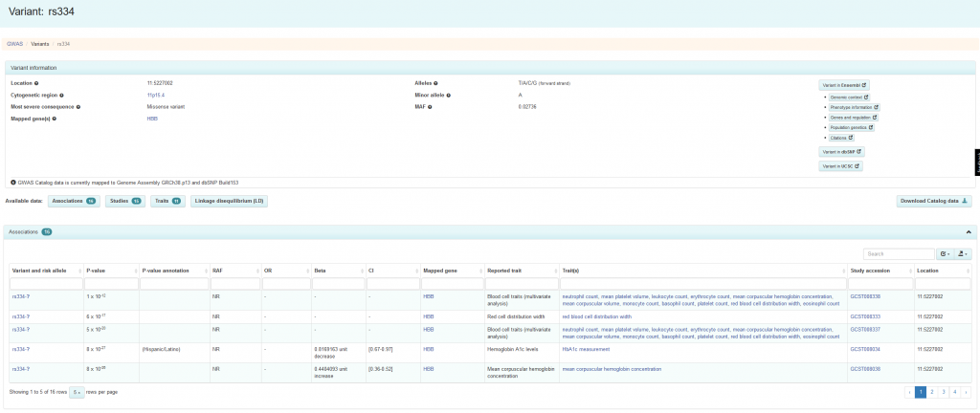Open the rows per page dropdown
Viewport: 980px width, 413px height.
[x=77, y=392]
